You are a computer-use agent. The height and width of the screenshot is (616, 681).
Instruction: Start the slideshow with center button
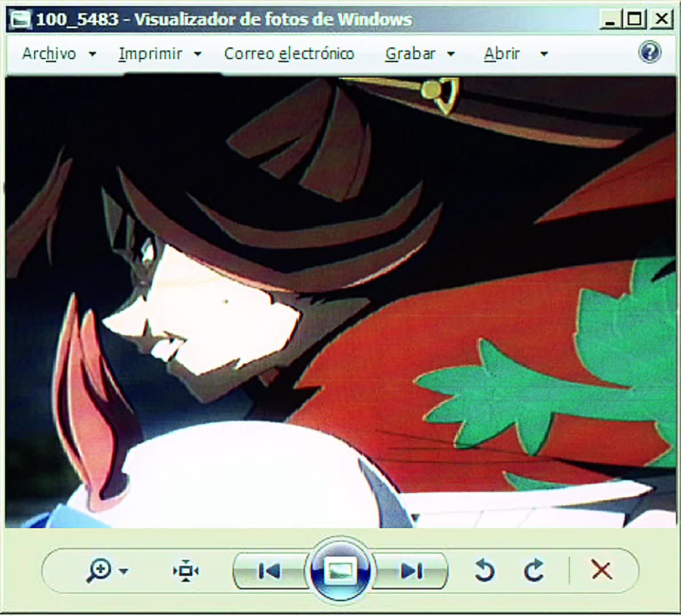pos(340,570)
